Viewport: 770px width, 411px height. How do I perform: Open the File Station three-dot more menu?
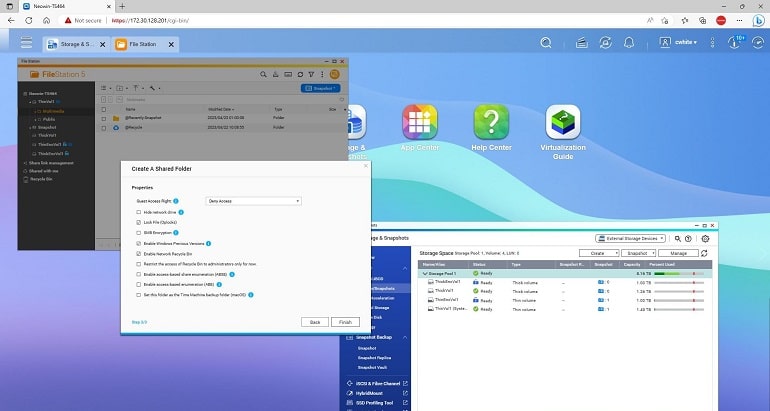coord(322,75)
